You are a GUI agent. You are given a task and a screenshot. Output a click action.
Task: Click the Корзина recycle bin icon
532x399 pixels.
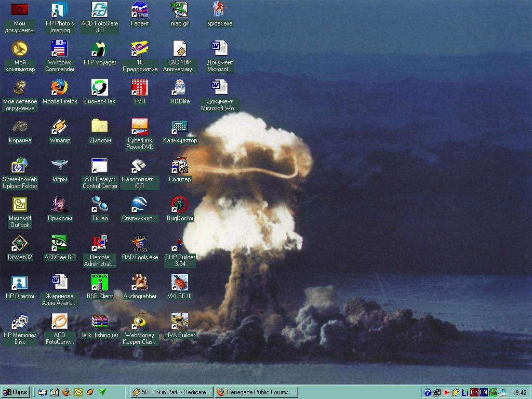[x=20, y=126]
